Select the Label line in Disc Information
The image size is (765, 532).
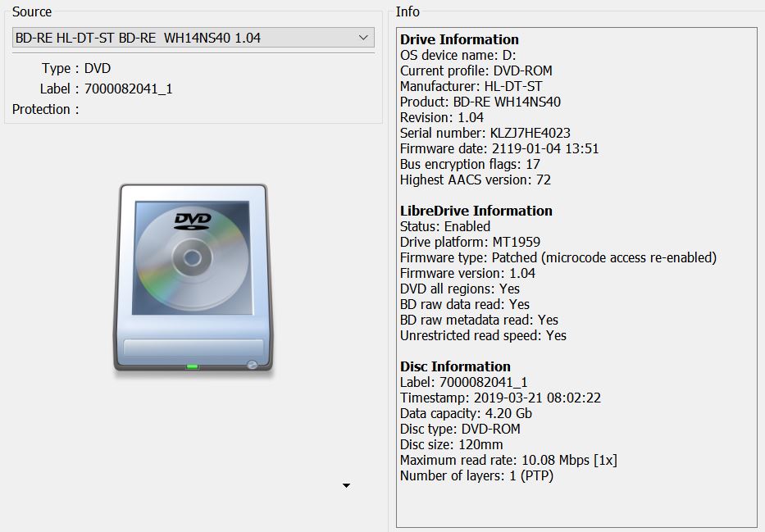(x=463, y=382)
